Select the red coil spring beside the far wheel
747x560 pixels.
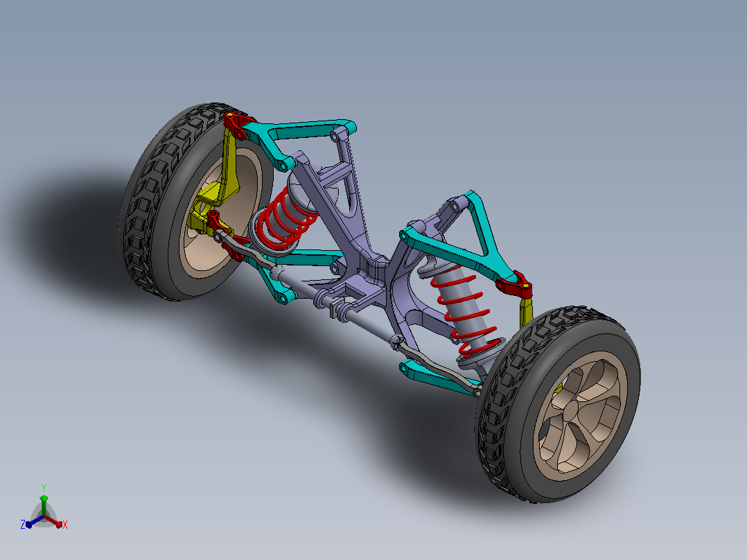click(x=285, y=219)
